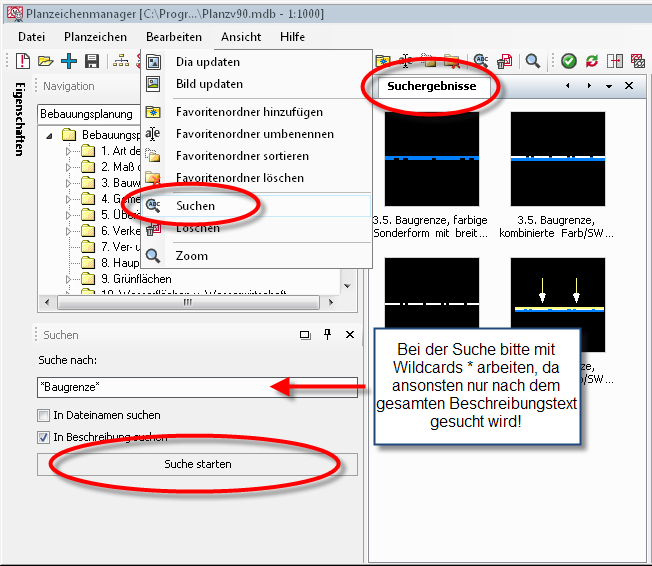
Task: Select the first Baugrenze thumbnail result
Action: point(432,159)
